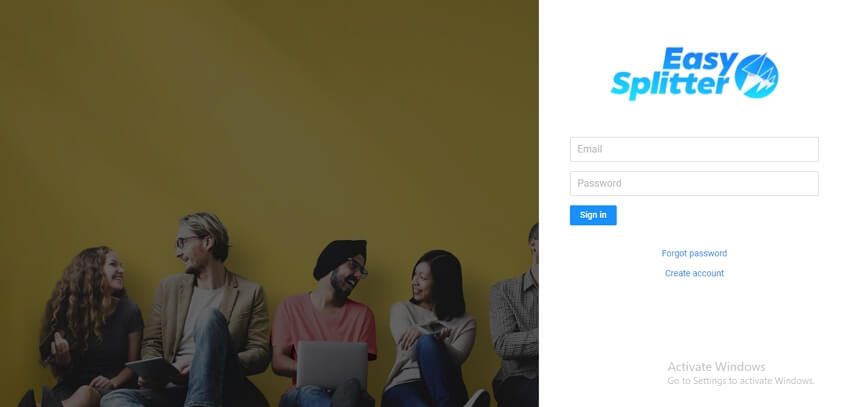Click the blue Sign in button

(x=593, y=215)
